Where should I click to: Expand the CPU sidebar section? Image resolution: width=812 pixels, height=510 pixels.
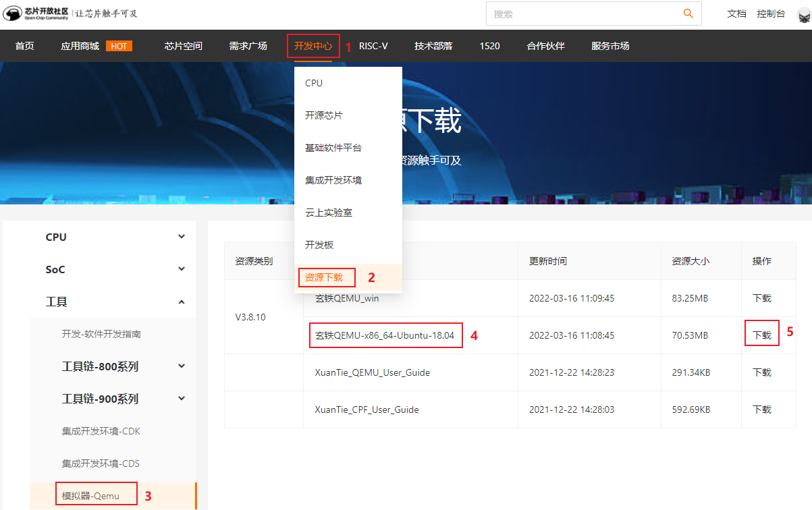coord(181,237)
